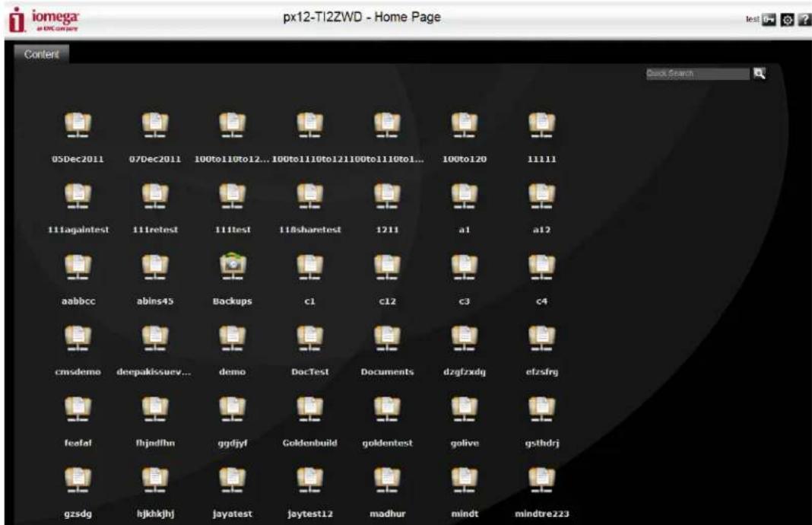This screenshot has width=812, height=525.
Task: Open the 111test share icon
Action: 233,196
